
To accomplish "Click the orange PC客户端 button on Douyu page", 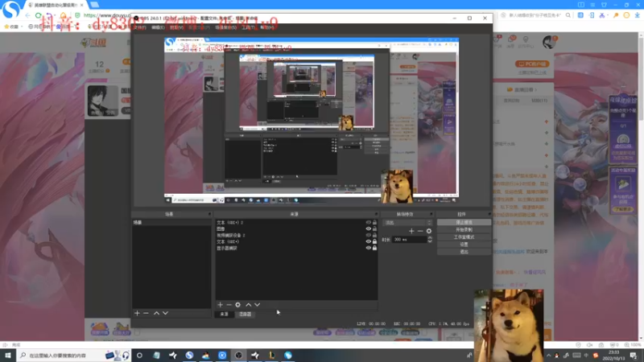I will pos(532,64).
